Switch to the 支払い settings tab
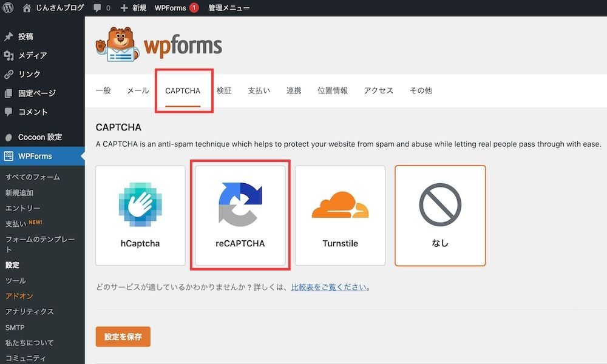The height and width of the screenshot is (364, 607). coord(259,90)
